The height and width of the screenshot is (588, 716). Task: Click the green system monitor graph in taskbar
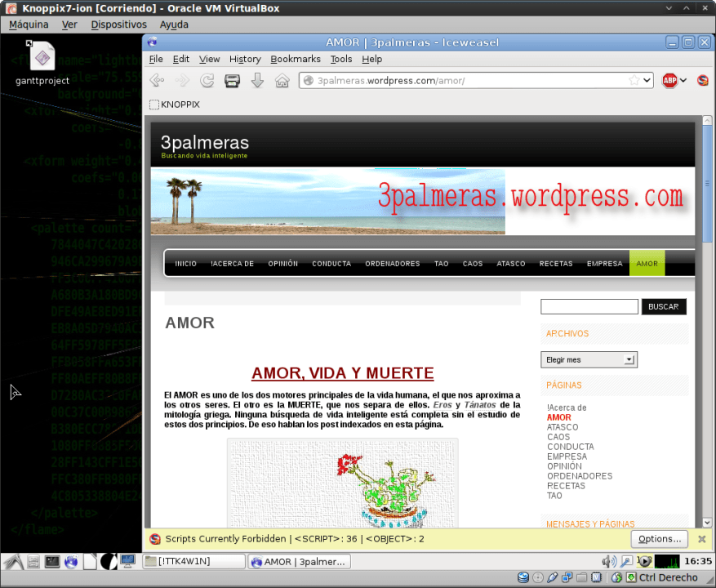[x=668, y=561]
